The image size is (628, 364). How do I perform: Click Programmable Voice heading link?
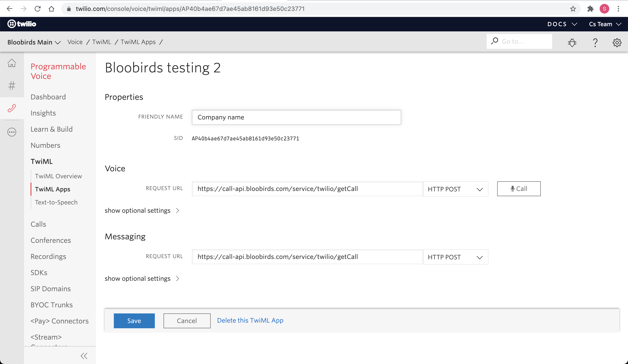(58, 71)
